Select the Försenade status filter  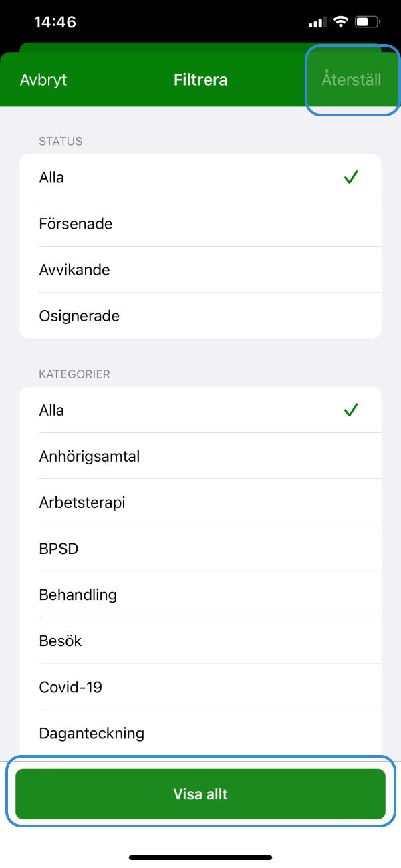tap(200, 224)
